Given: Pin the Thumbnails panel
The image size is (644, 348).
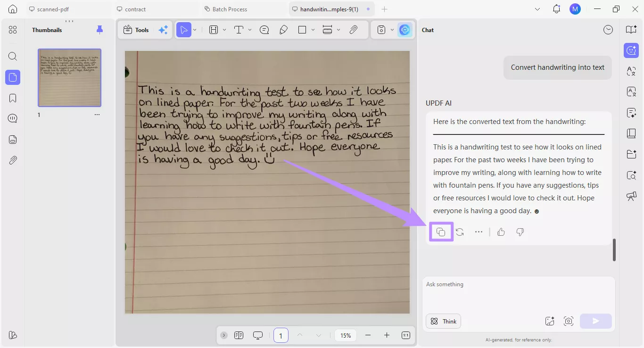Looking at the screenshot, I should pos(99,29).
